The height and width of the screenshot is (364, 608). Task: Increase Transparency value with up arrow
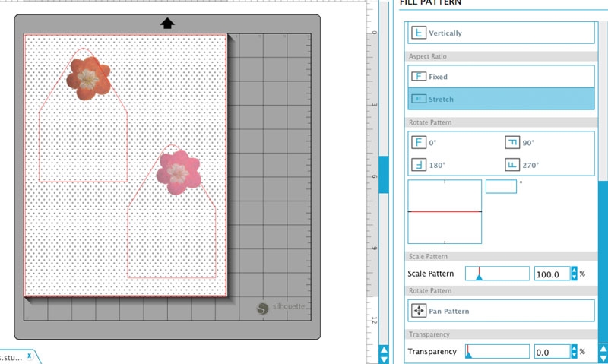[x=574, y=348]
